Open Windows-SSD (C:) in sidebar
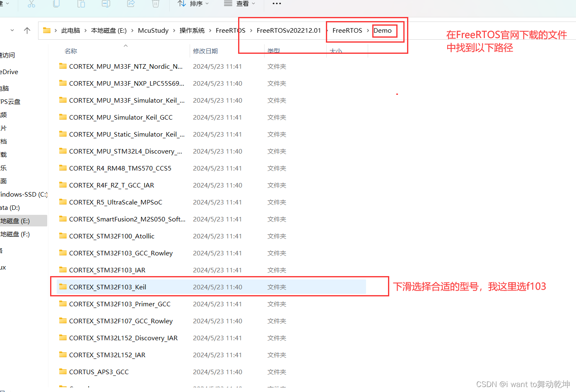The width and height of the screenshot is (576, 392). [x=24, y=195]
